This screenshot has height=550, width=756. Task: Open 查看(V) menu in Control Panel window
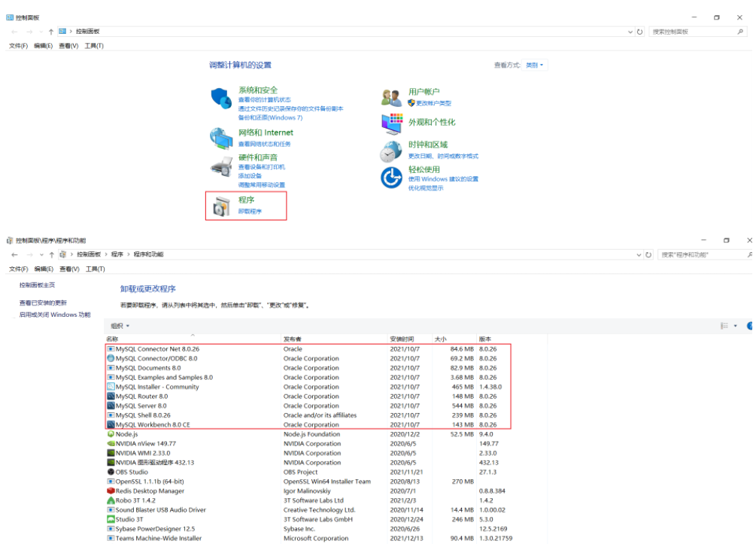(68, 46)
